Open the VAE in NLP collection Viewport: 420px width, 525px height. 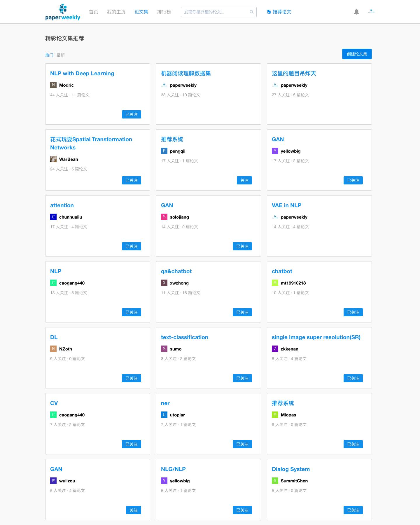pyautogui.click(x=286, y=205)
